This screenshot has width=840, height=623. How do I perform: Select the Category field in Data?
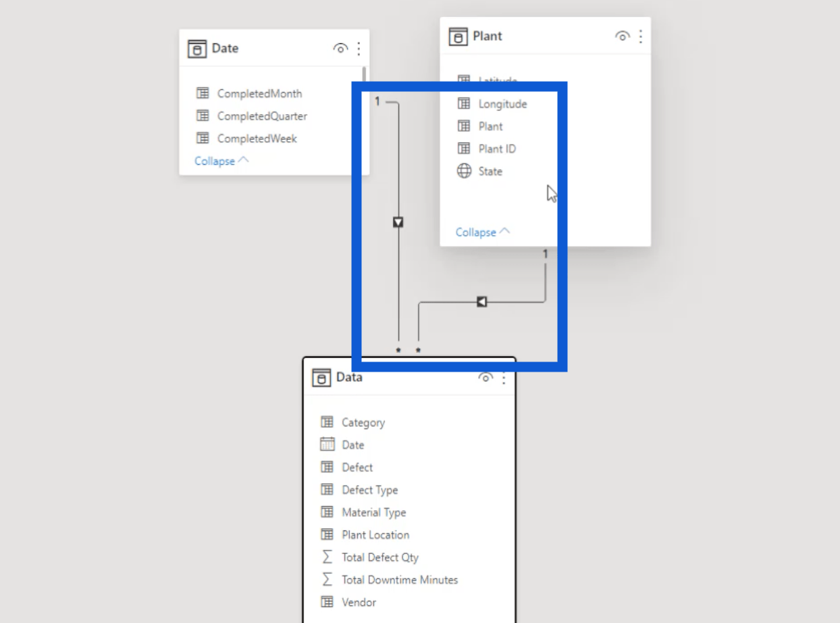(x=363, y=422)
